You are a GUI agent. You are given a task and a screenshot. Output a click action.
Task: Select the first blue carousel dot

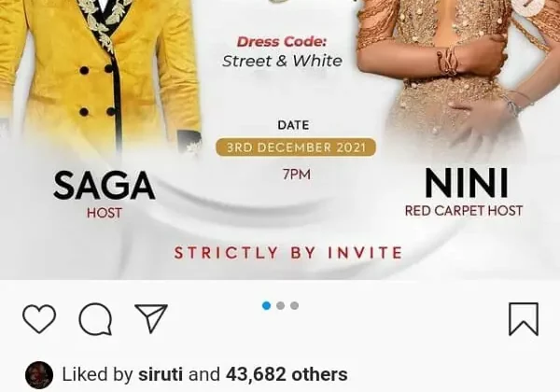pyautogui.click(x=266, y=305)
